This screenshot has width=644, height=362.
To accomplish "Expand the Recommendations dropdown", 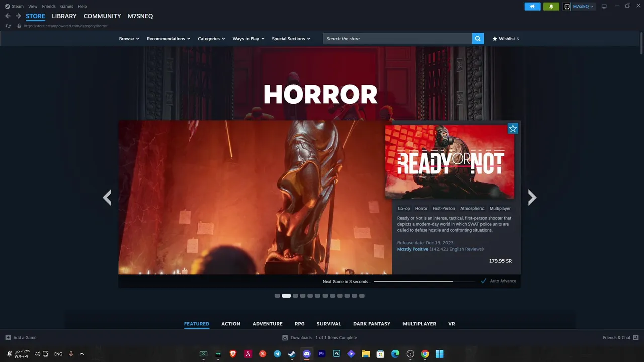I will (169, 39).
